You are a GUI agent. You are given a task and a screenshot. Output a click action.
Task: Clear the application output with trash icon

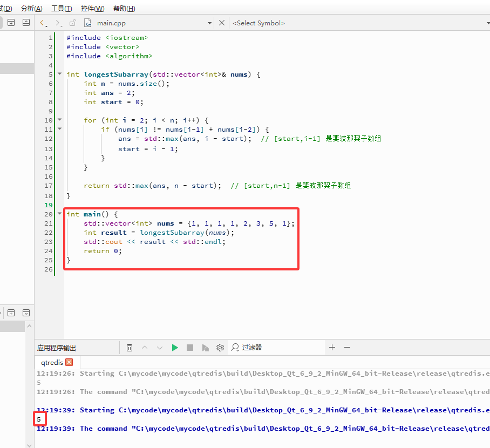[x=130, y=348]
